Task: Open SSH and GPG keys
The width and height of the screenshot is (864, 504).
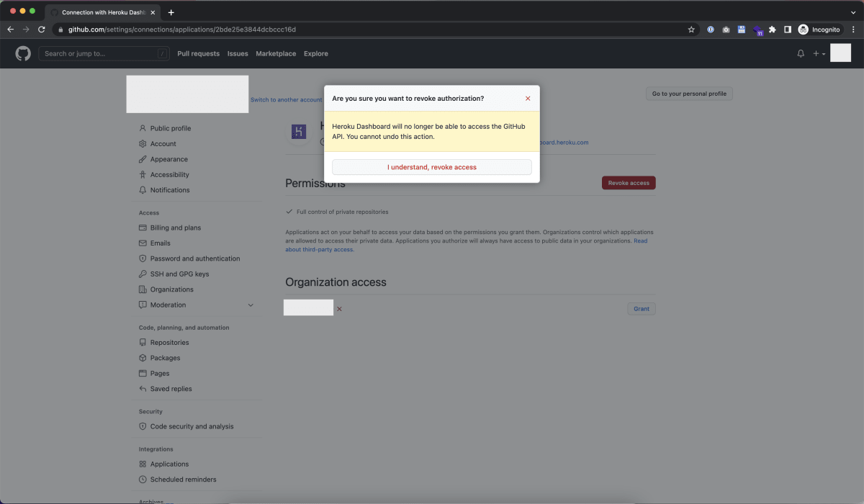Action: click(179, 274)
